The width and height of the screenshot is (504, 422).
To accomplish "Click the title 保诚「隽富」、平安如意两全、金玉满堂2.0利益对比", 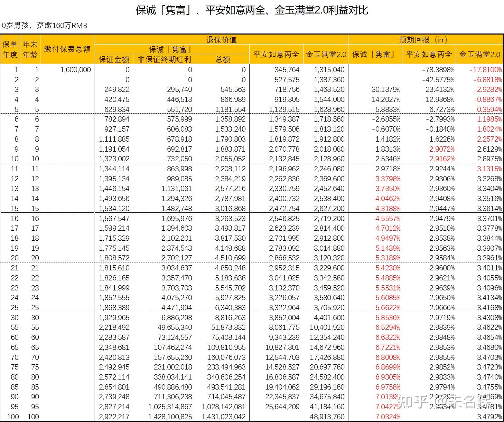I will click(252, 10).
